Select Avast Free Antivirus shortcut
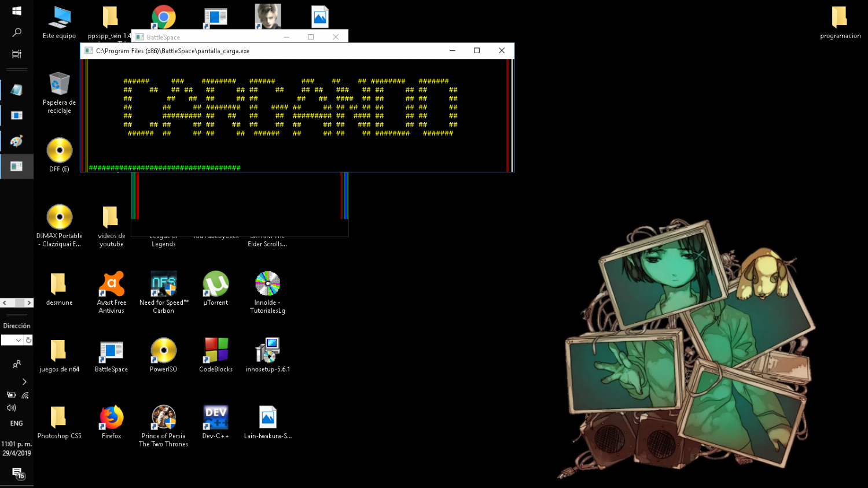 (111, 293)
